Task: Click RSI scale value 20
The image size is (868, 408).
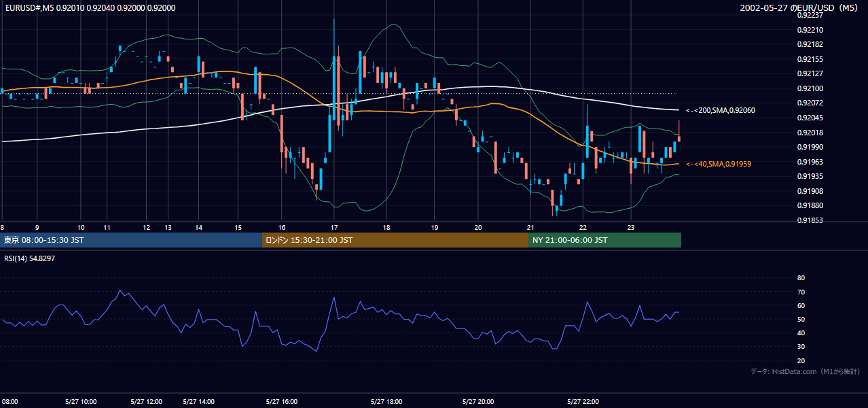Action: (x=801, y=360)
